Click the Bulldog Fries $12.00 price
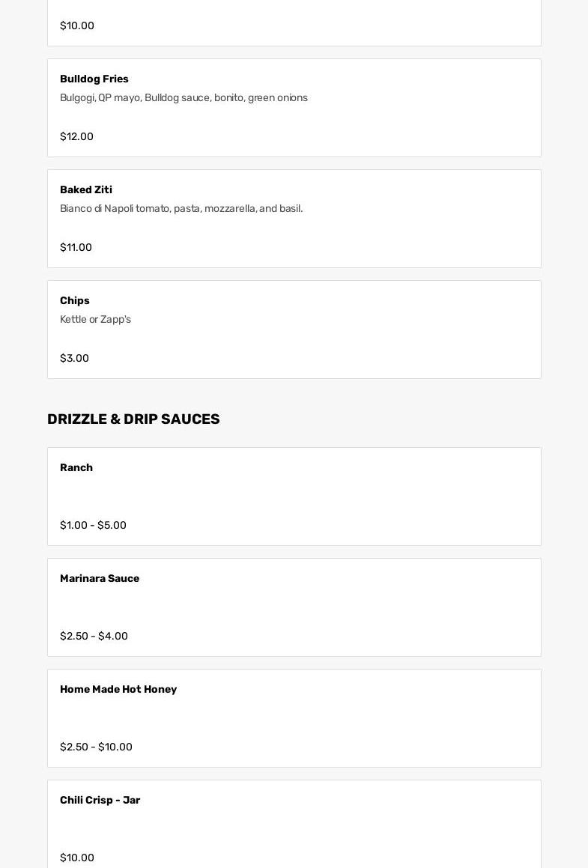The width and height of the screenshot is (588, 868). point(76,136)
